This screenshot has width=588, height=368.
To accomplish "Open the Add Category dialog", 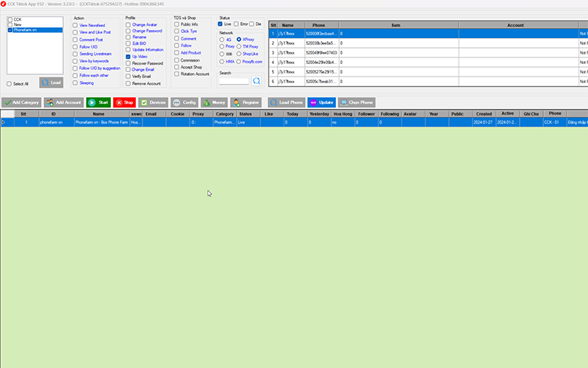I will point(21,102).
